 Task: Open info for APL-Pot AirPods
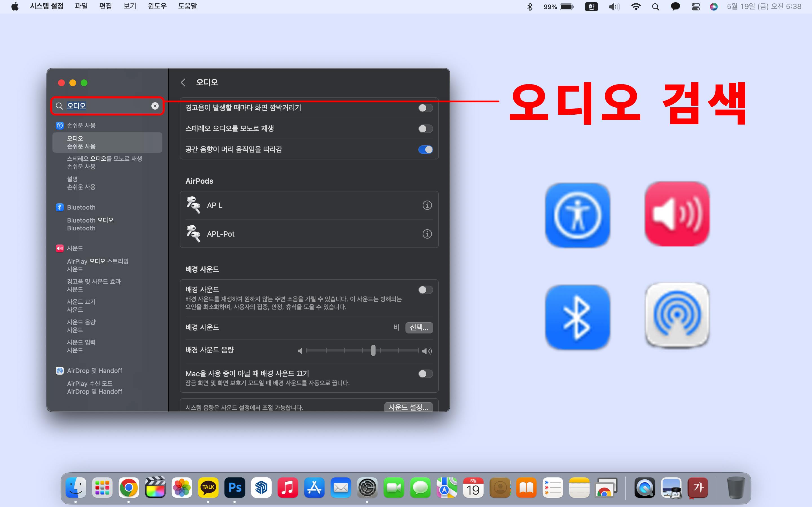click(427, 234)
